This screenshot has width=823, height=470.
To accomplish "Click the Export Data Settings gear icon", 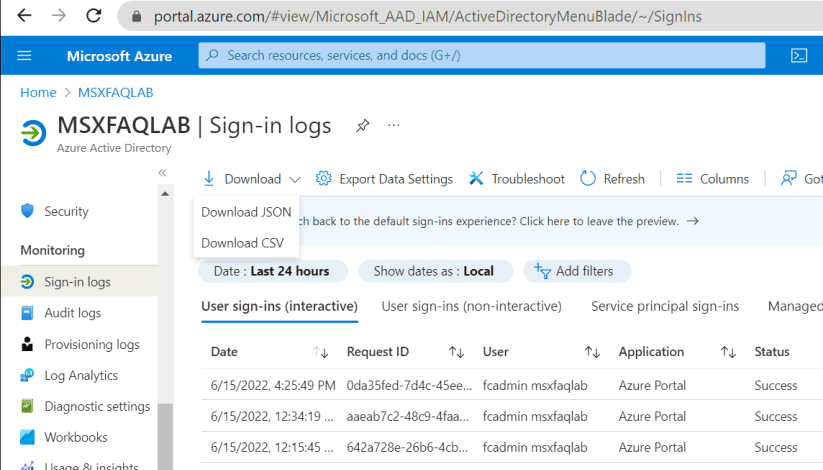I will click(323, 179).
